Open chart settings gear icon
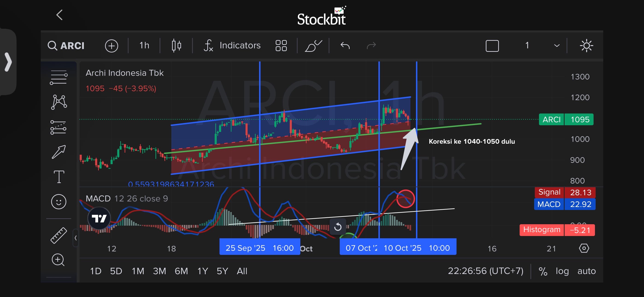The width and height of the screenshot is (644, 297). (x=584, y=248)
